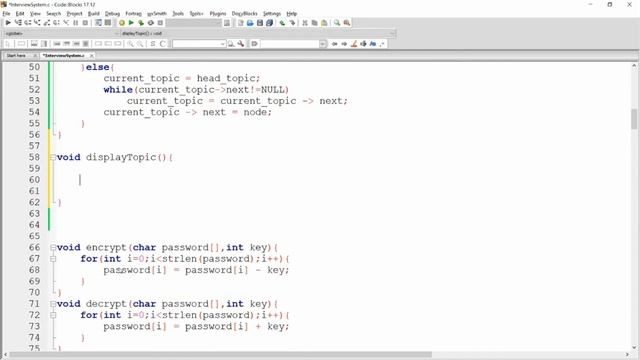Click the Highlight marker icon
Screen dimensions: 640x360
[354, 44]
